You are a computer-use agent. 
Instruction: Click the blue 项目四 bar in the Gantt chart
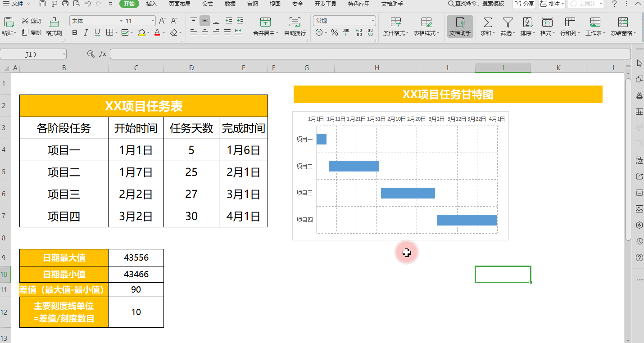pyautogui.click(x=467, y=220)
